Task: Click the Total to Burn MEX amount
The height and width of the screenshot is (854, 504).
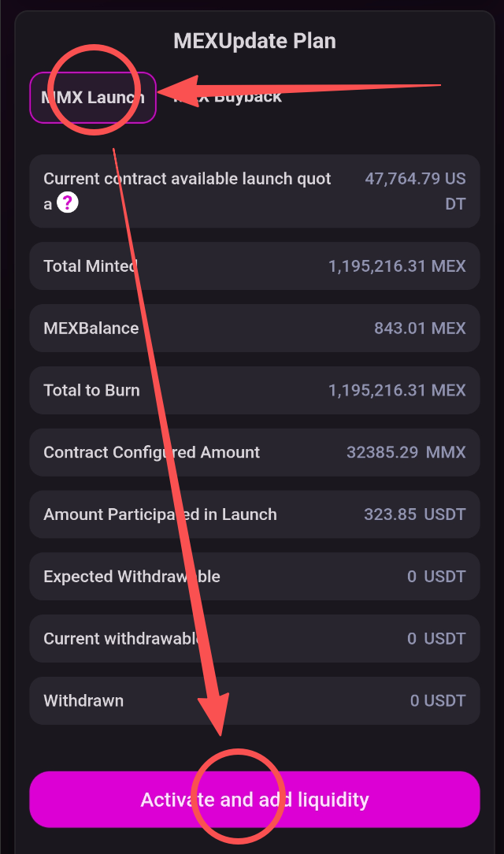Action: coord(397,390)
